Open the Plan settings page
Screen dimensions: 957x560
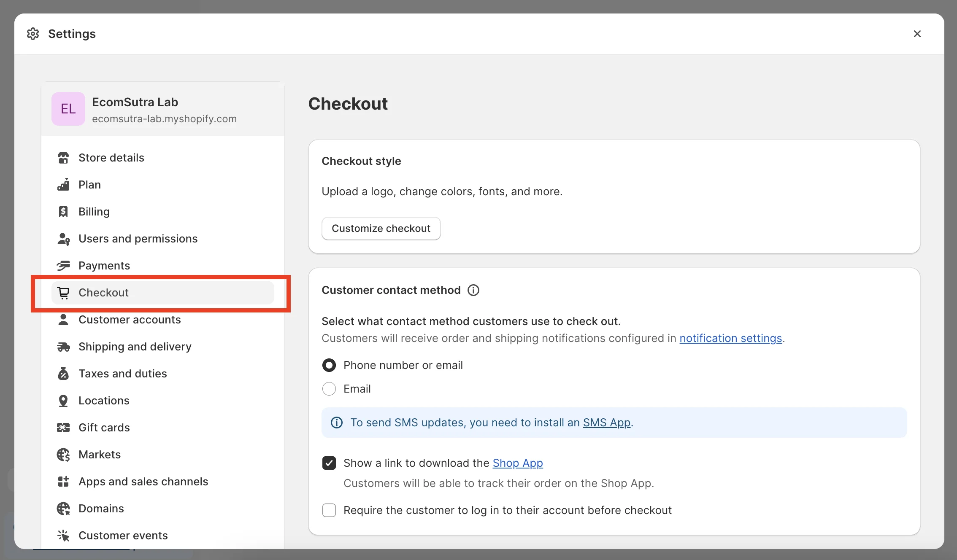[163, 185]
